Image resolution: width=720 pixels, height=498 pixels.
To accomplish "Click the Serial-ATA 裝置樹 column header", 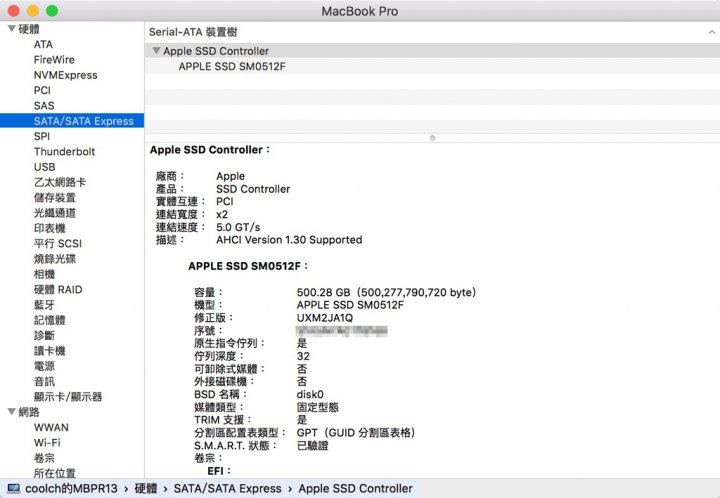I will coord(193,32).
